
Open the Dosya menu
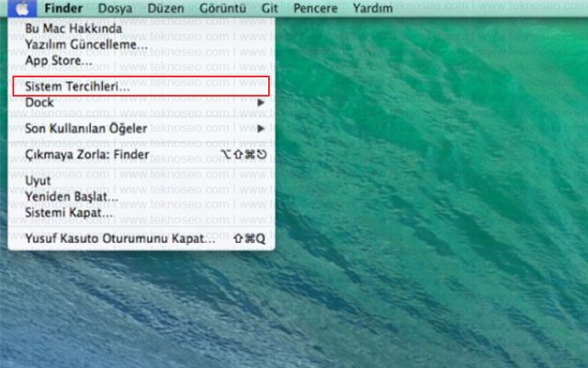tap(115, 8)
